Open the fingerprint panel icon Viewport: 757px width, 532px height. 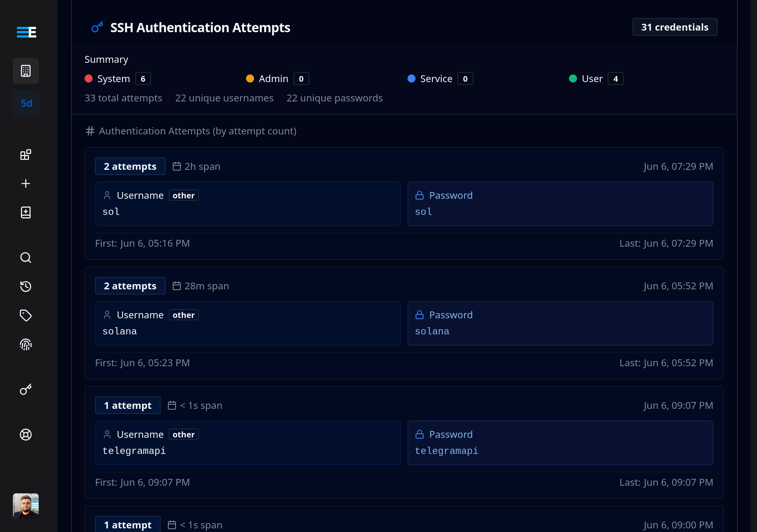coord(25,344)
